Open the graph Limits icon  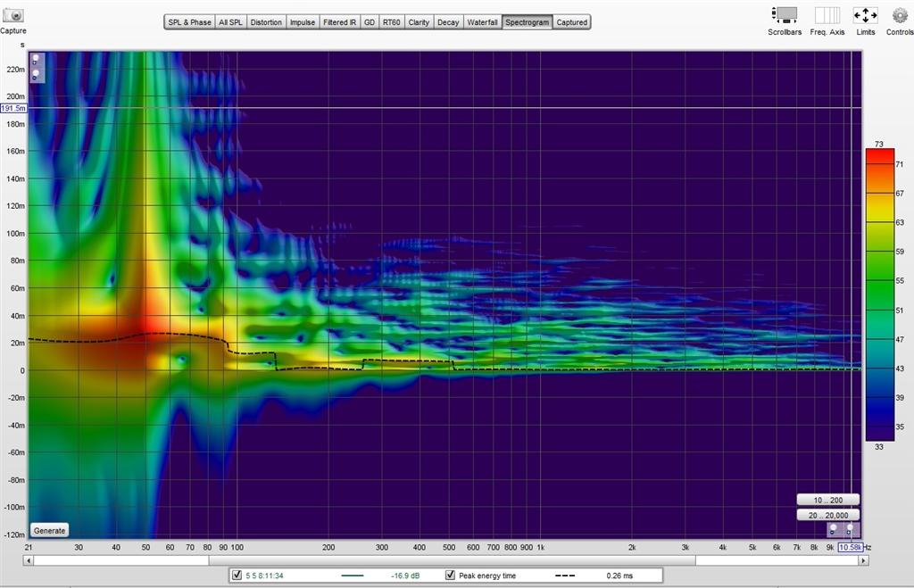pos(865,15)
